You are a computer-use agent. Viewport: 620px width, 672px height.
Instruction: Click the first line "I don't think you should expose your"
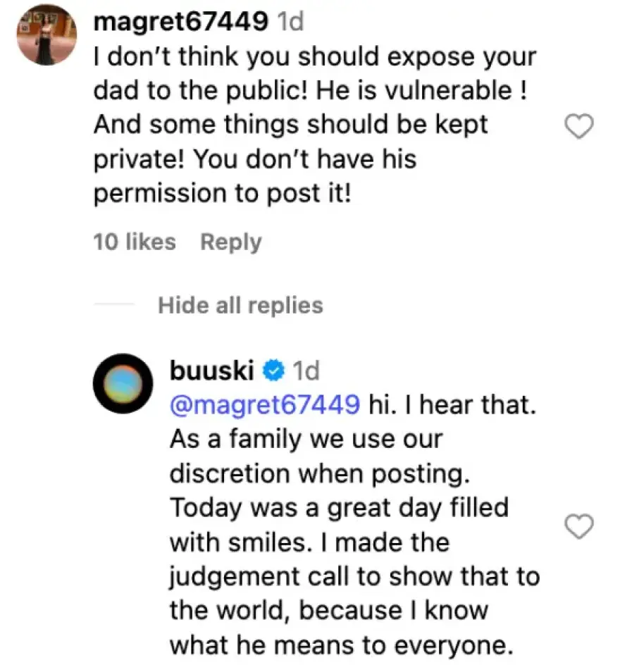pos(315,57)
